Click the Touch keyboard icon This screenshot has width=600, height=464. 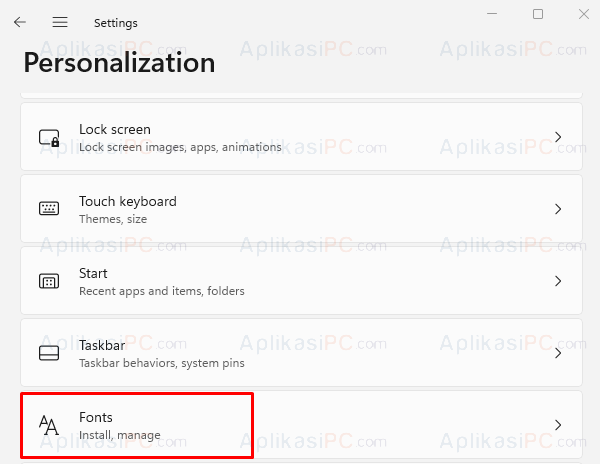pos(49,208)
